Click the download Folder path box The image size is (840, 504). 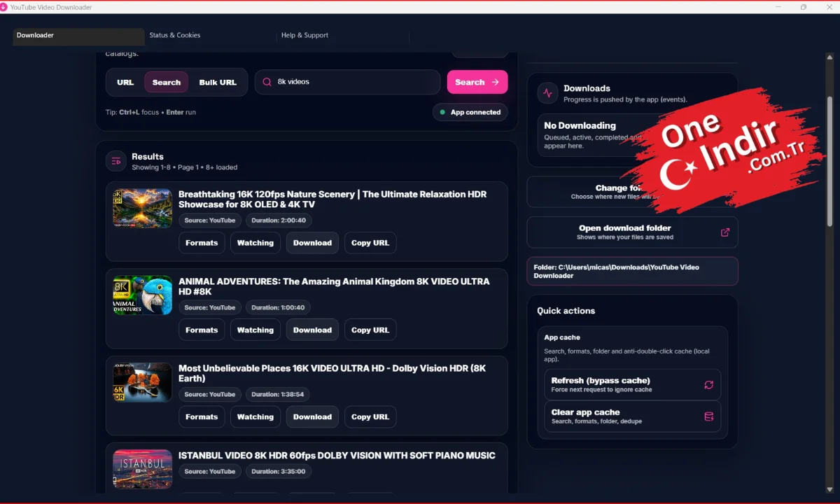[632, 271]
